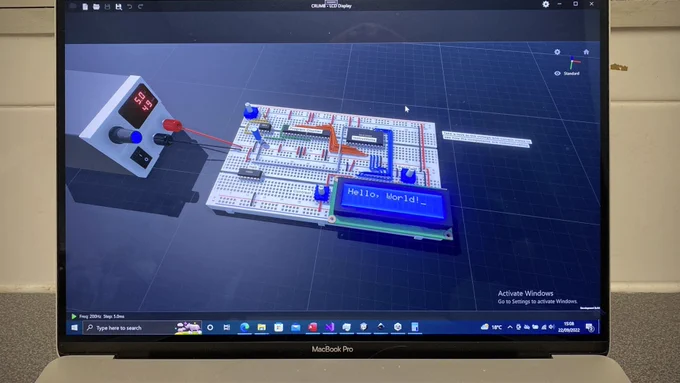This screenshot has width=680, height=383.
Task: Click the Type here to search box
Action: 142,327
